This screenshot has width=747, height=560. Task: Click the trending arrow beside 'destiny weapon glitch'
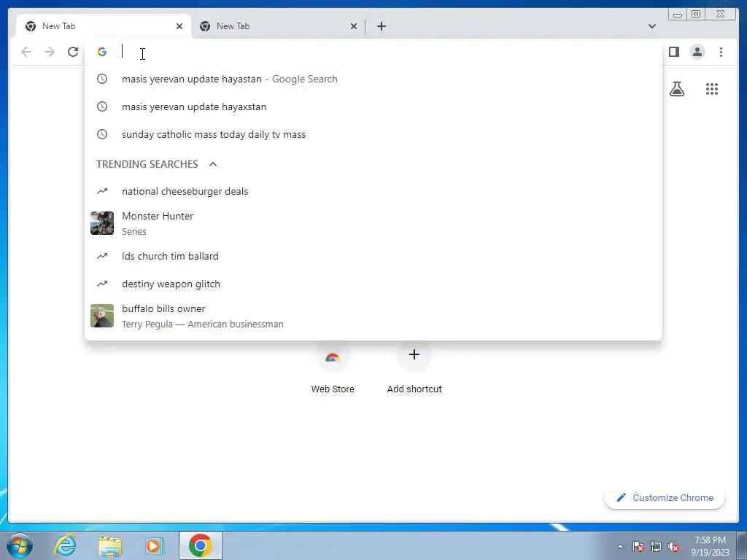tap(102, 284)
